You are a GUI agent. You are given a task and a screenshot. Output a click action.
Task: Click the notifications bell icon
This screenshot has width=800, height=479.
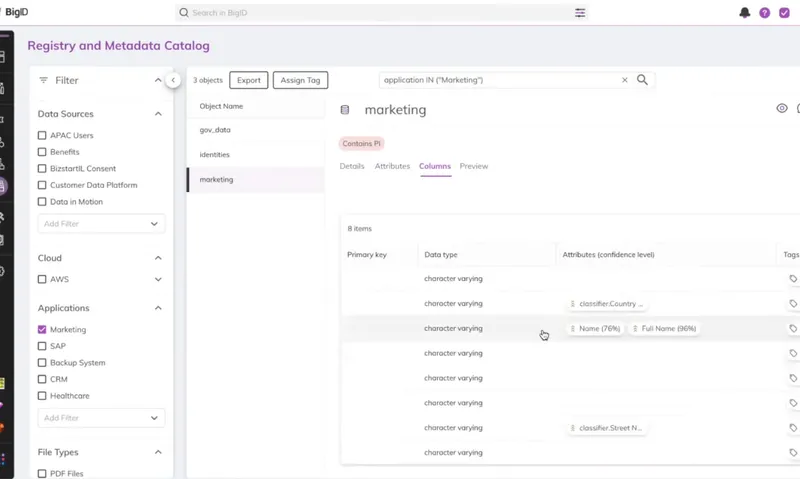[744, 13]
